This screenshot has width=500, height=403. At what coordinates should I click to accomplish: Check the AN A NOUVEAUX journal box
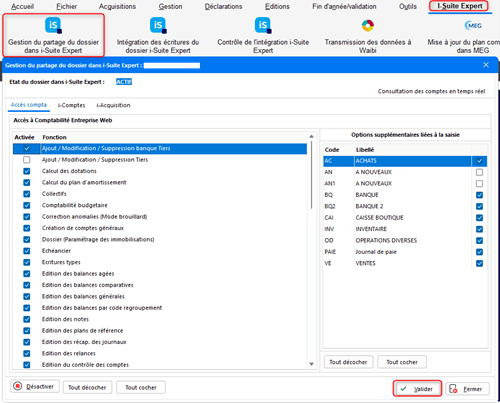click(479, 172)
